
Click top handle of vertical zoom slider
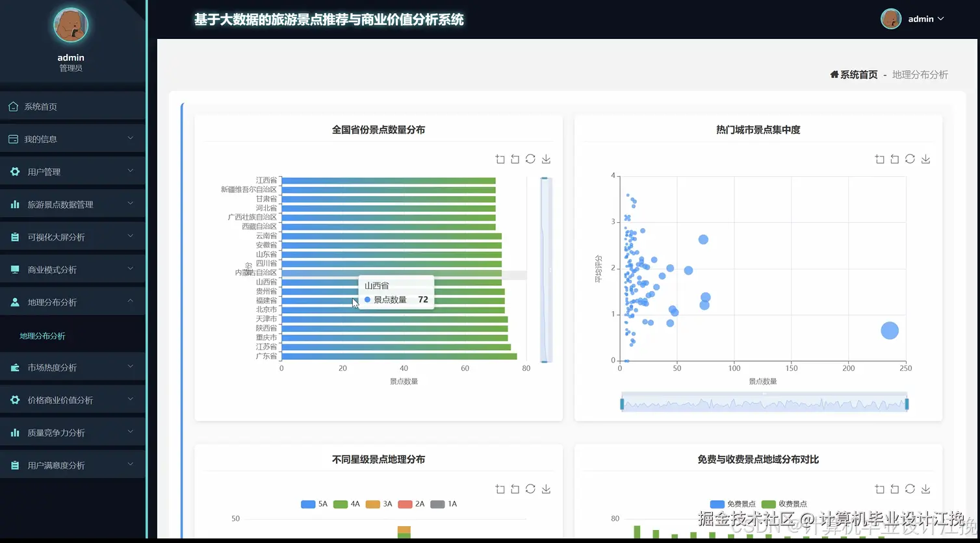[545, 178]
